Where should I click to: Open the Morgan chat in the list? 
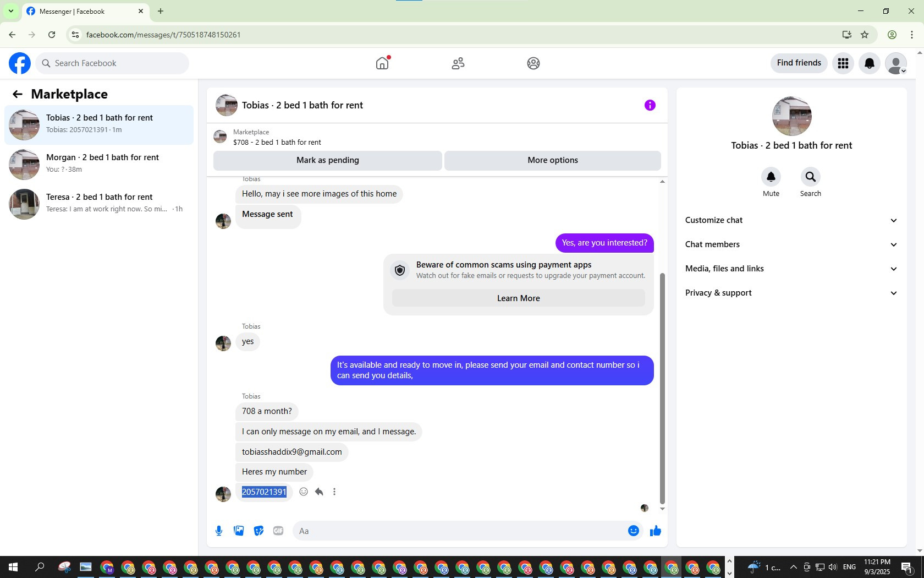pos(99,165)
